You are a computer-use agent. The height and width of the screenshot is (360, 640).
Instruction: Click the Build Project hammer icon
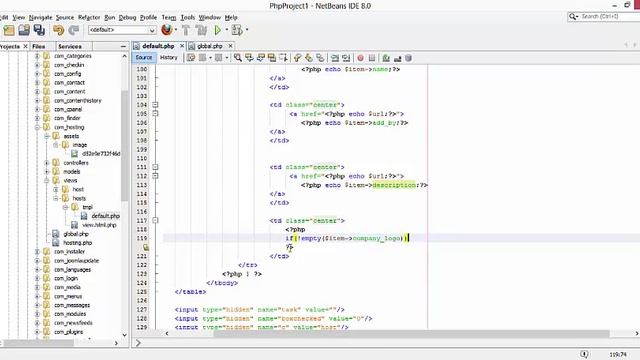click(x=186, y=30)
